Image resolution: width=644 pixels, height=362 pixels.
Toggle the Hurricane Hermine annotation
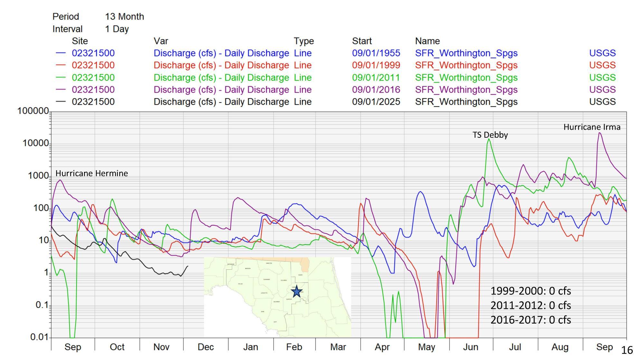(92, 173)
